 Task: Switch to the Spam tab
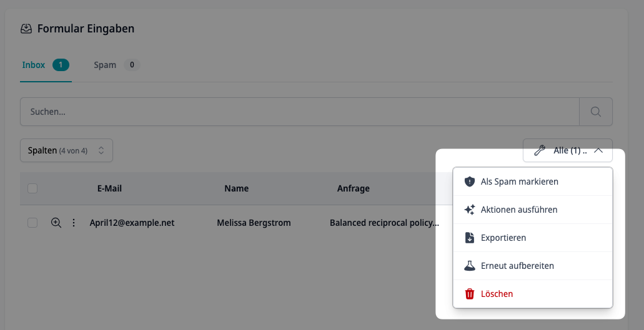[x=117, y=65]
